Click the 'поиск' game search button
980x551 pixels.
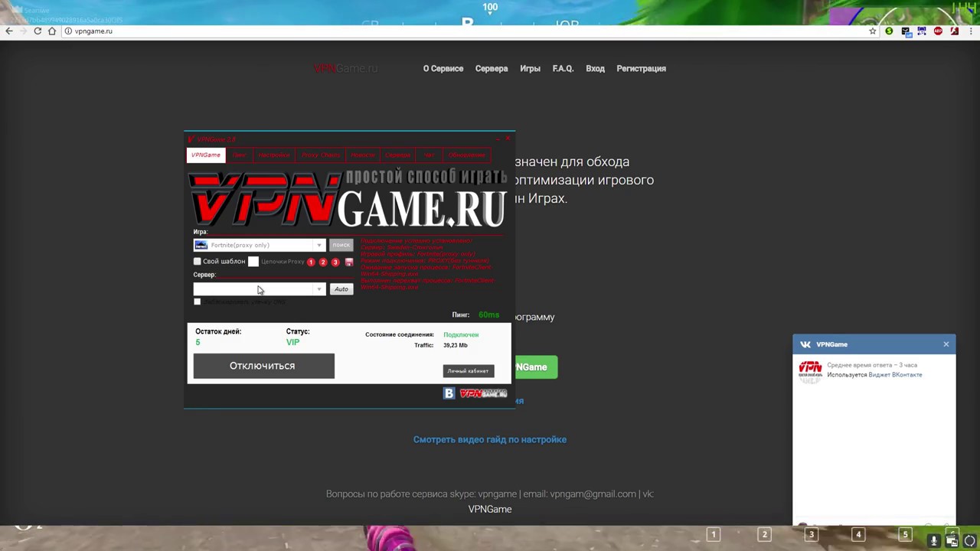pos(341,245)
